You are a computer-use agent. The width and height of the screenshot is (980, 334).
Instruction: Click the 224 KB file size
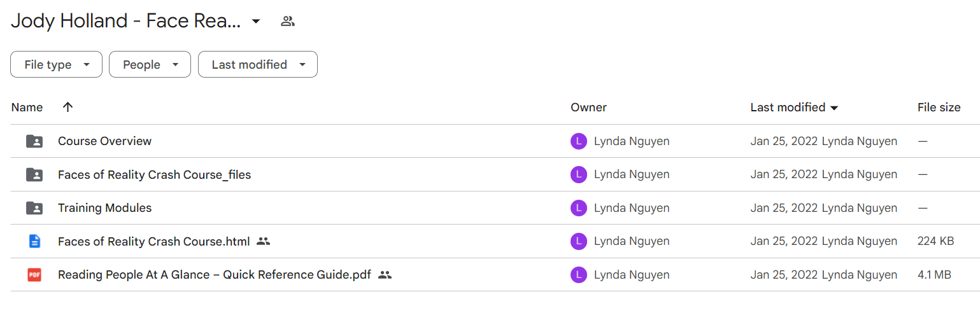(935, 241)
